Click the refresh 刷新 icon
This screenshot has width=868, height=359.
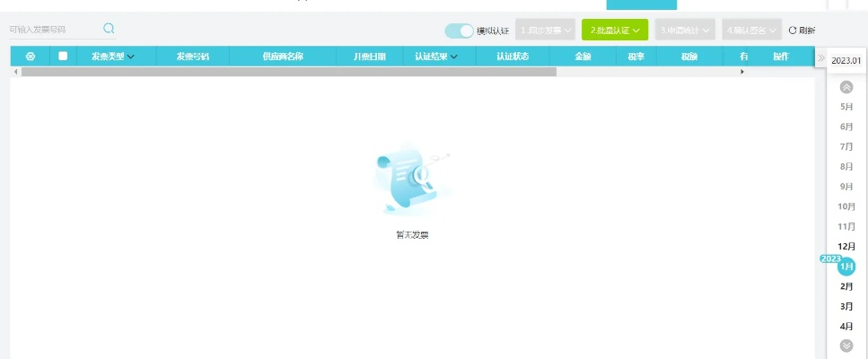click(793, 31)
